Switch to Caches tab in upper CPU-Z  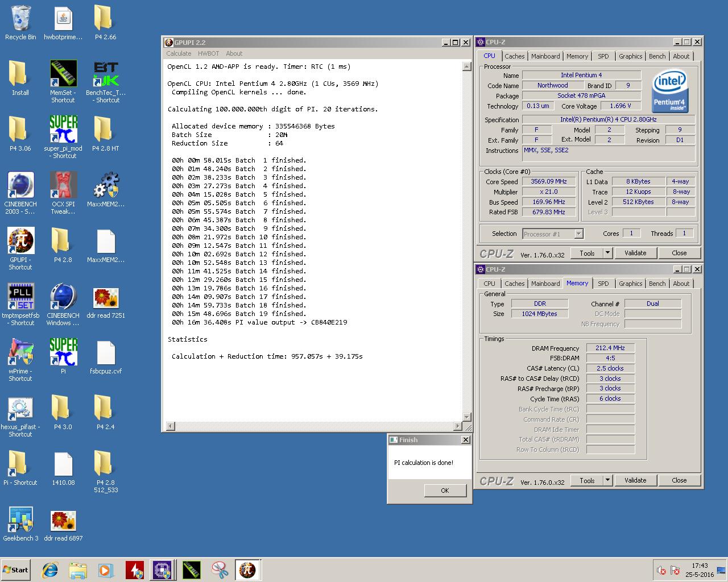tap(514, 56)
